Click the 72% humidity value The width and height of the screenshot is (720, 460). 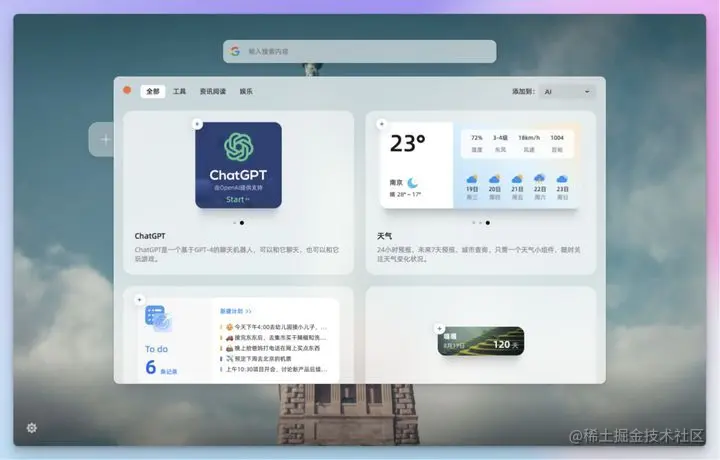(x=477, y=138)
